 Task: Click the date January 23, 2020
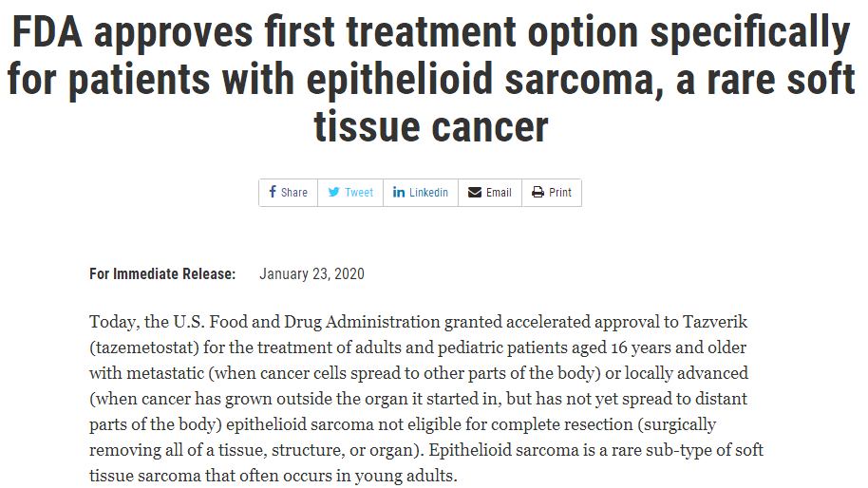(311, 273)
